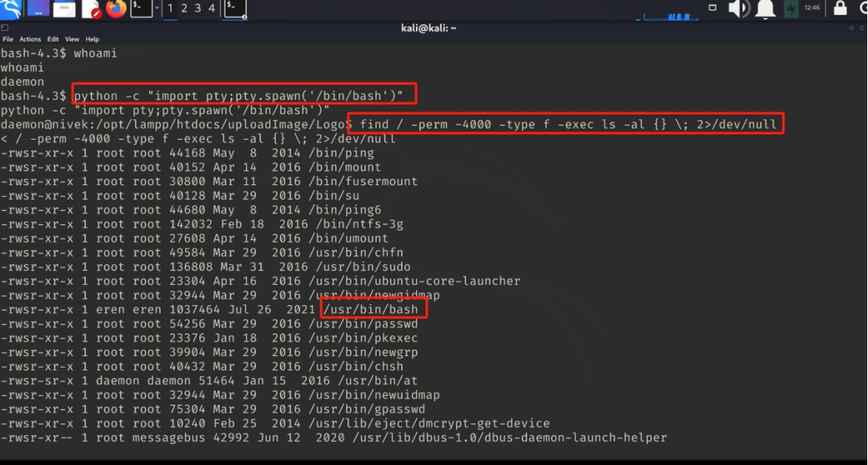Screen dimensions: 868x465
Task: Open the Help menu
Action: (92, 39)
